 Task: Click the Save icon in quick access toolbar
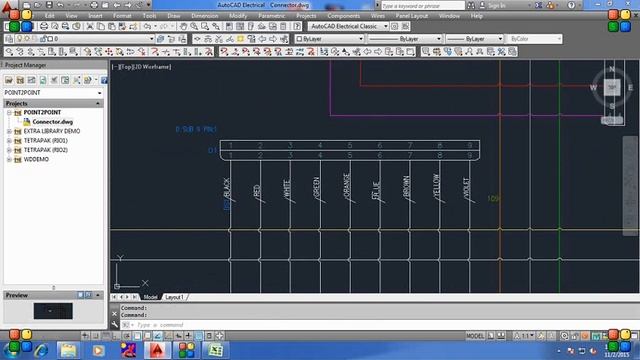point(49,5)
